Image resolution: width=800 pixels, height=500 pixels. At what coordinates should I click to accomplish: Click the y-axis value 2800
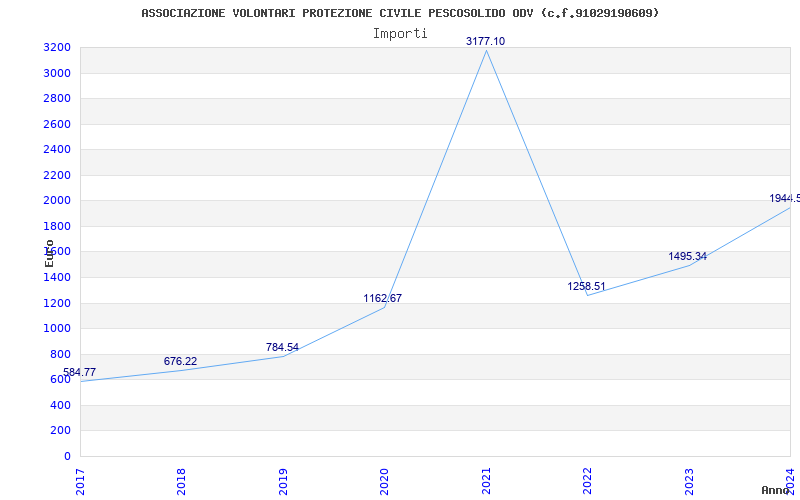click(x=57, y=98)
